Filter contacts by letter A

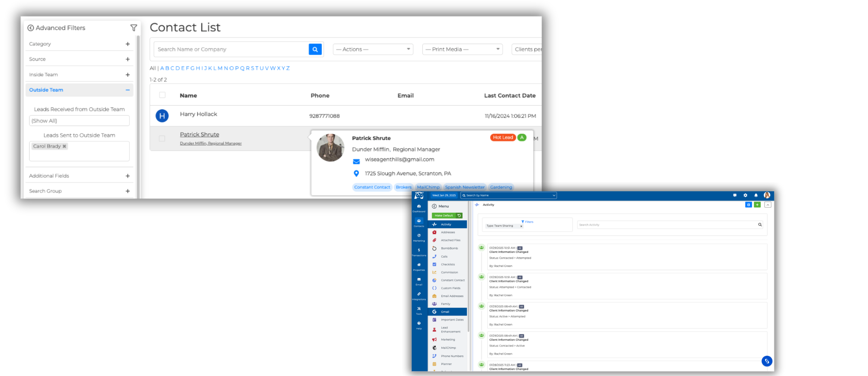(x=162, y=68)
